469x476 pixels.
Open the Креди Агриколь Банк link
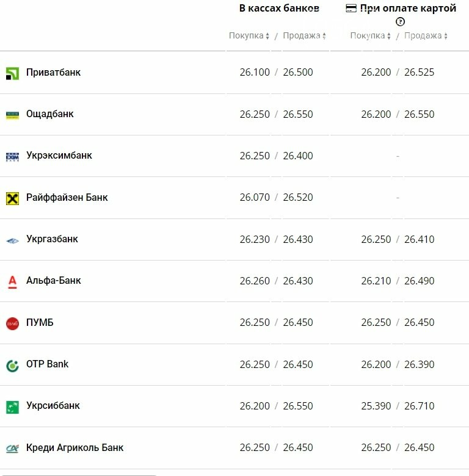(x=75, y=447)
